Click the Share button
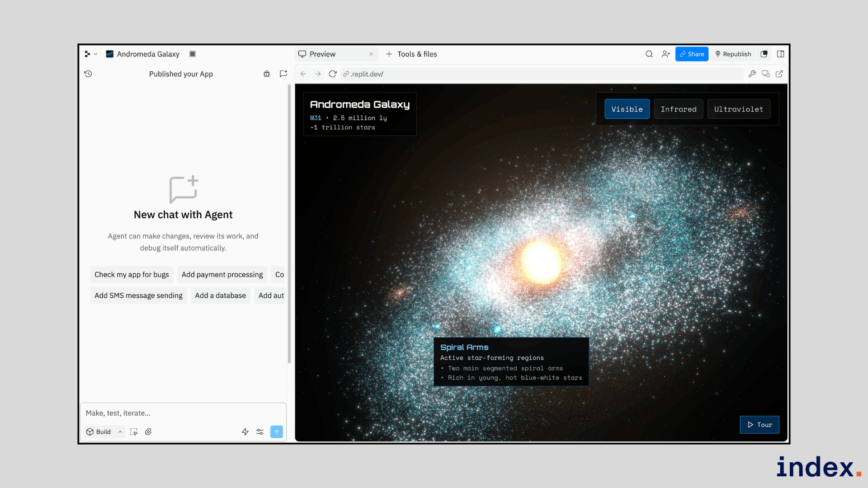Screen dimensions: 868x488 pyautogui.click(x=692, y=54)
